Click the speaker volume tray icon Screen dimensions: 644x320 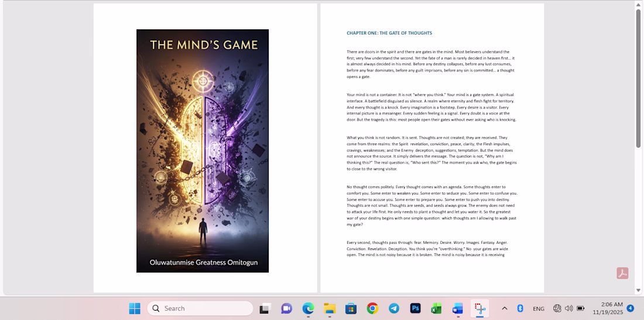point(569,308)
